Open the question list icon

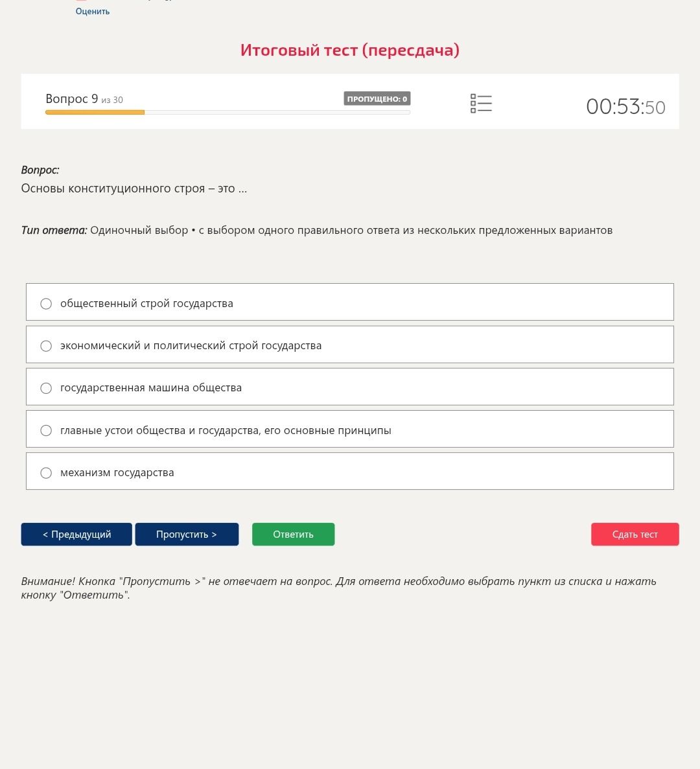[481, 104]
